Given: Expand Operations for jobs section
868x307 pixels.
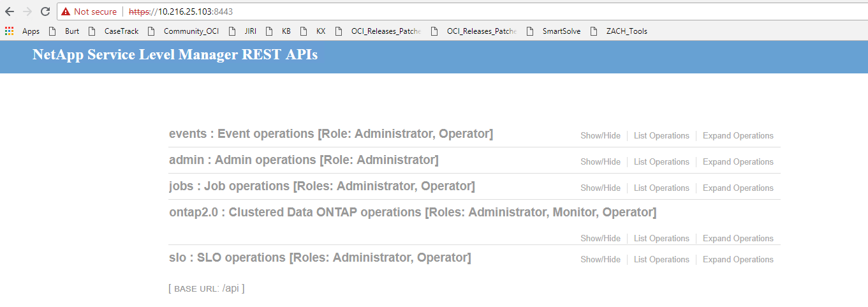Looking at the screenshot, I should 738,188.
